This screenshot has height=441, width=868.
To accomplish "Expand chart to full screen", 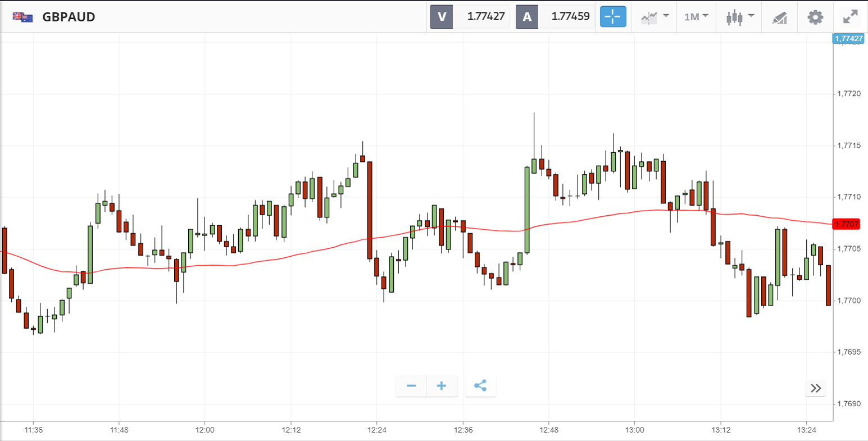I will coord(851,17).
